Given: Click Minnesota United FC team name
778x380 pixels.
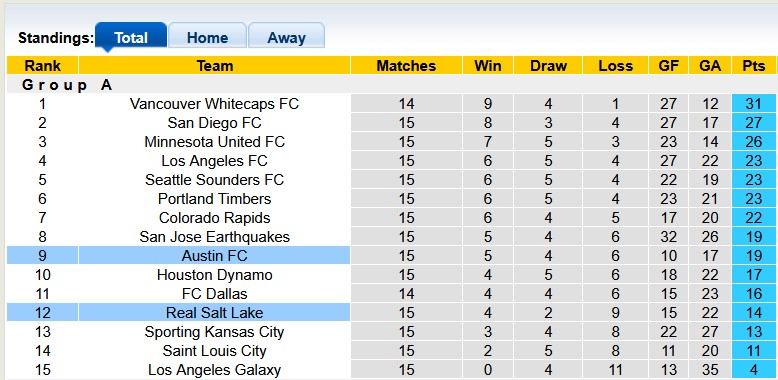Looking at the screenshot, I should pos(214,141).
